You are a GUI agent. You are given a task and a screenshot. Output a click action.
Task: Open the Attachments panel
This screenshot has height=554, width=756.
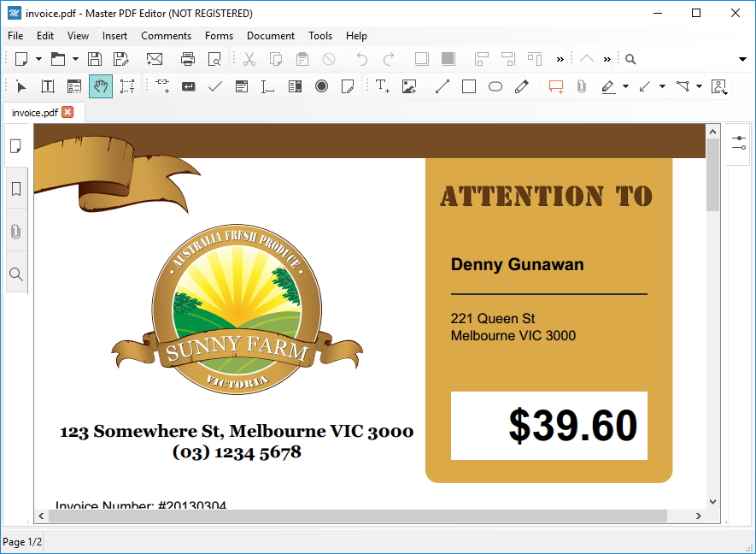pos(15,231)
